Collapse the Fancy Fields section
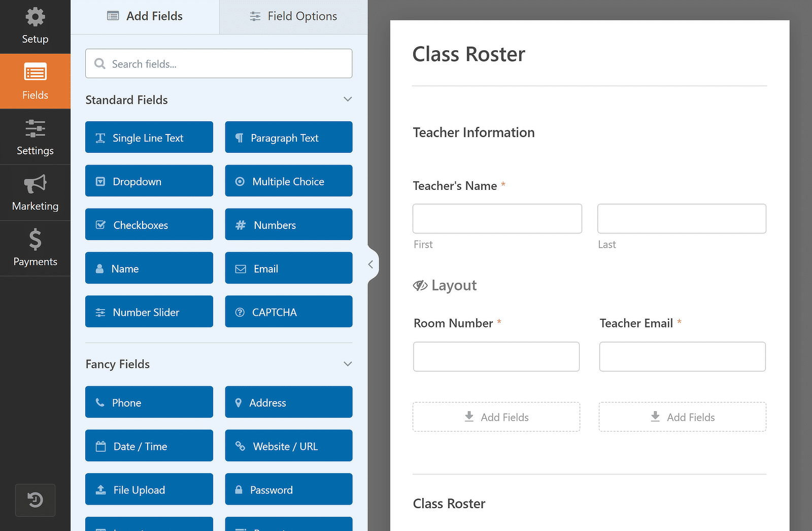This screenshot has height=531, width=812. point(348,363)
